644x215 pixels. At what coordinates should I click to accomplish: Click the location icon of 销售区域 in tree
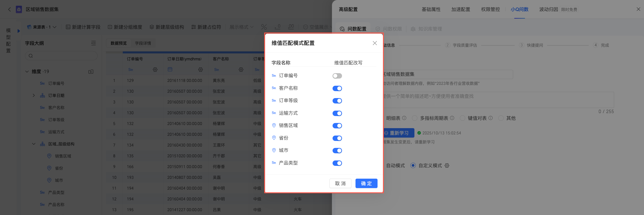(49, 156)
